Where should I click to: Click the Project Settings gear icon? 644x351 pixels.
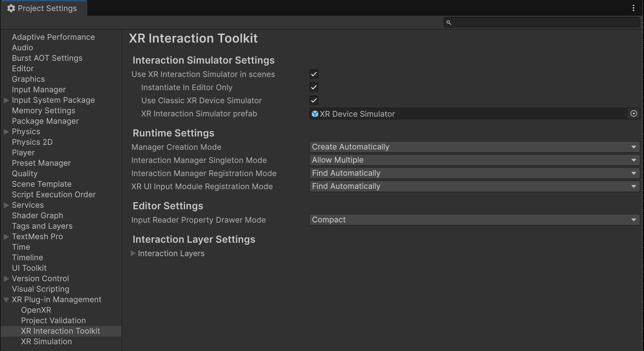[11, 8]
